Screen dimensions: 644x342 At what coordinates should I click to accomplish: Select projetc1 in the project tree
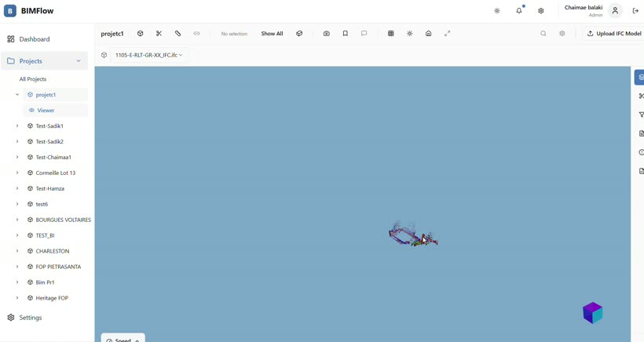tap(56, 95)
